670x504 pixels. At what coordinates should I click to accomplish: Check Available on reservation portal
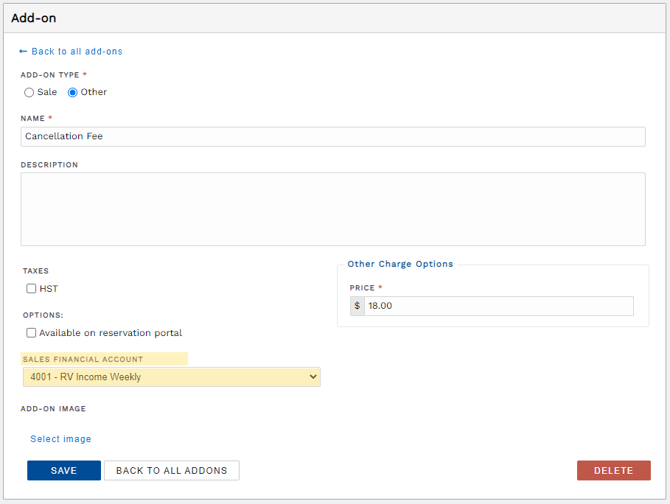[x=31, y=333]
